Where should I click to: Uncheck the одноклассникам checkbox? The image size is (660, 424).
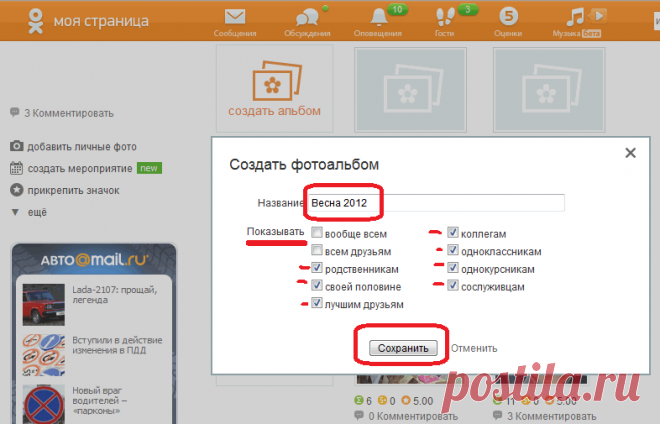pyautogui.click(x=452, y=250)
